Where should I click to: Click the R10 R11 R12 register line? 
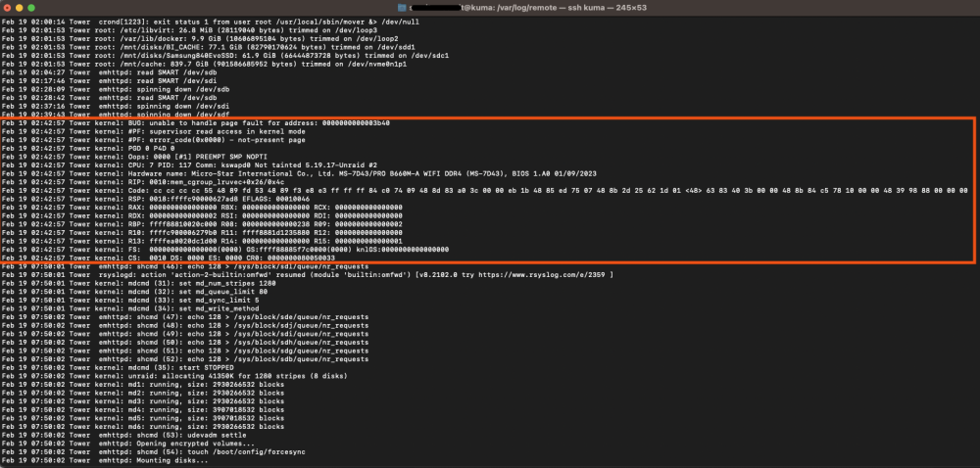click(x=202, y=233)
